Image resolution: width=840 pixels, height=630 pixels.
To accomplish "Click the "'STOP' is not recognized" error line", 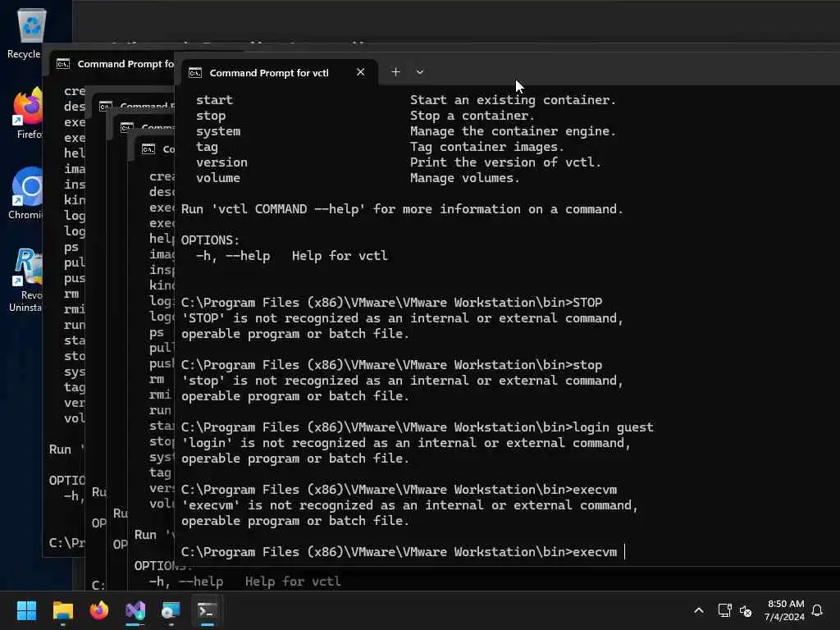I will pos(402,318).
